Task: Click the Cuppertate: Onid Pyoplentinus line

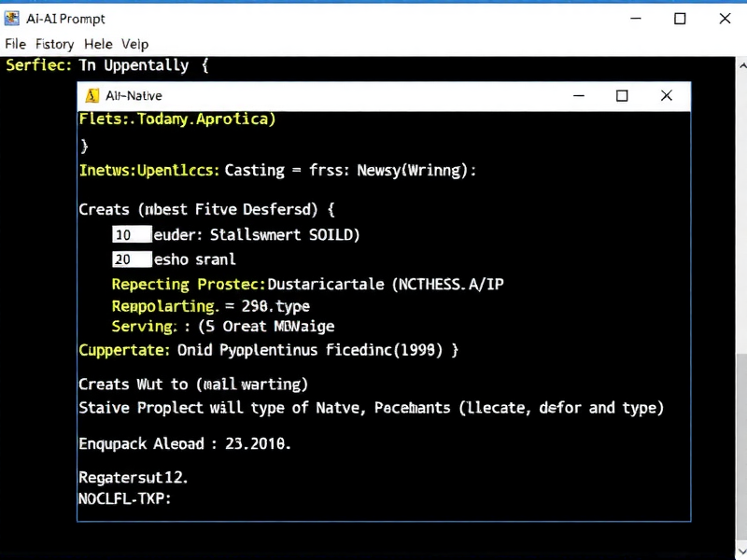Action: [269, 350]
